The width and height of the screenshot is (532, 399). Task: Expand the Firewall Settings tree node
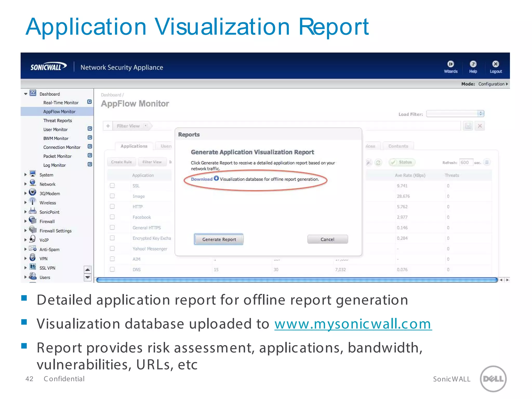25,230
